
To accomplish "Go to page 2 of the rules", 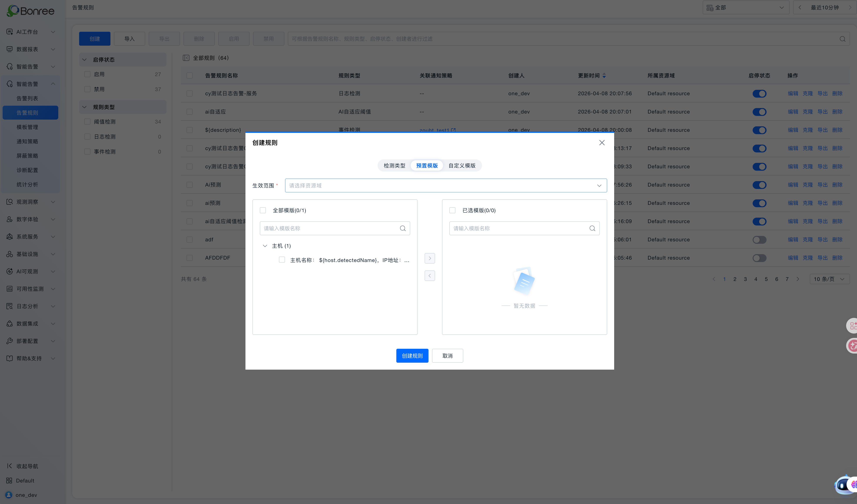I will pos(735,279).
